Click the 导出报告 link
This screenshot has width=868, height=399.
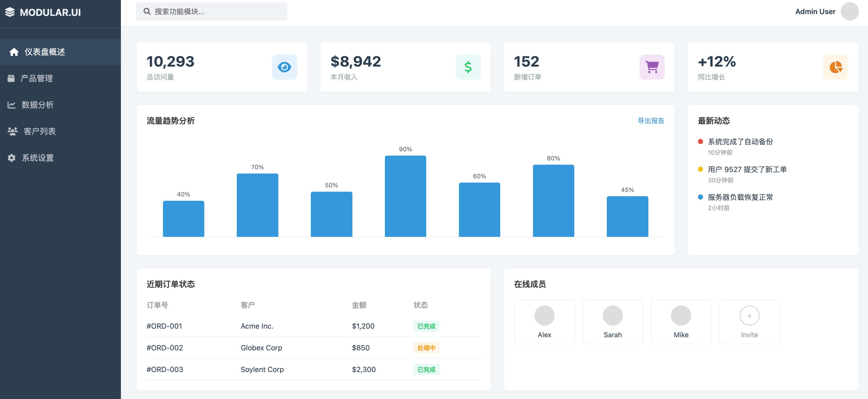point(651,121)
